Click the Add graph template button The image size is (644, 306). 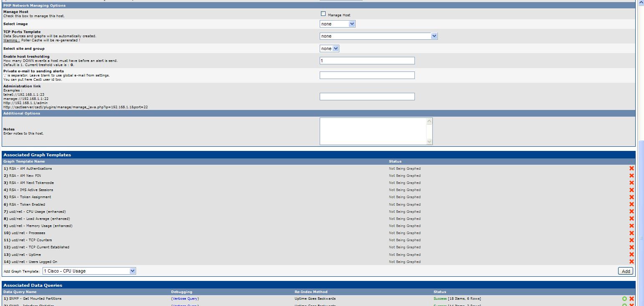coord(626,271)
